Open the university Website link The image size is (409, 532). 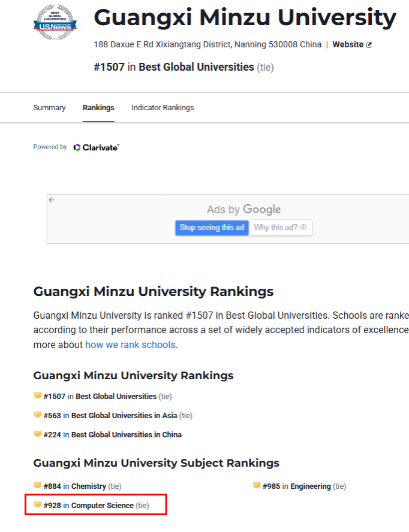pos(348,44)
